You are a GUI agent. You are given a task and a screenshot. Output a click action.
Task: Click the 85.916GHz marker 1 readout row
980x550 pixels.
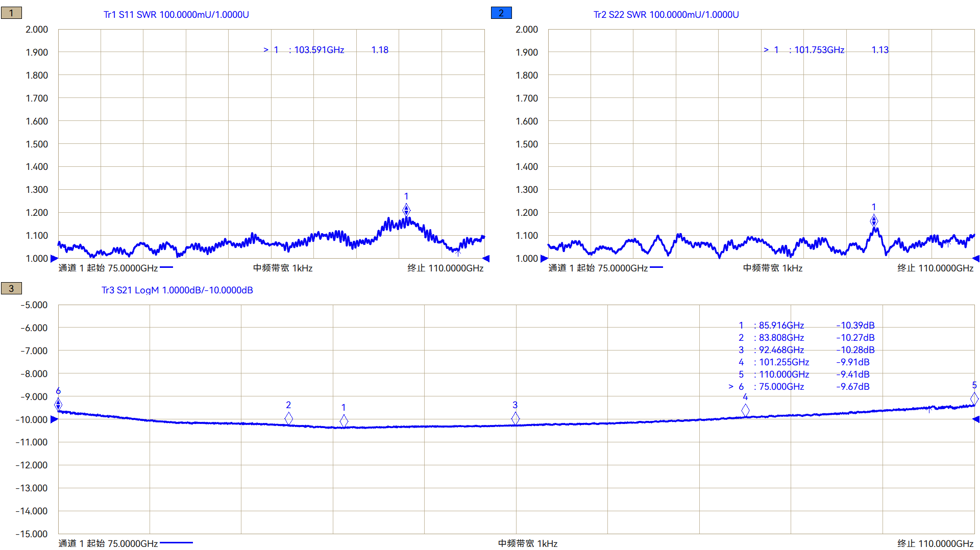pyautogui.click(x=806, y=326)
